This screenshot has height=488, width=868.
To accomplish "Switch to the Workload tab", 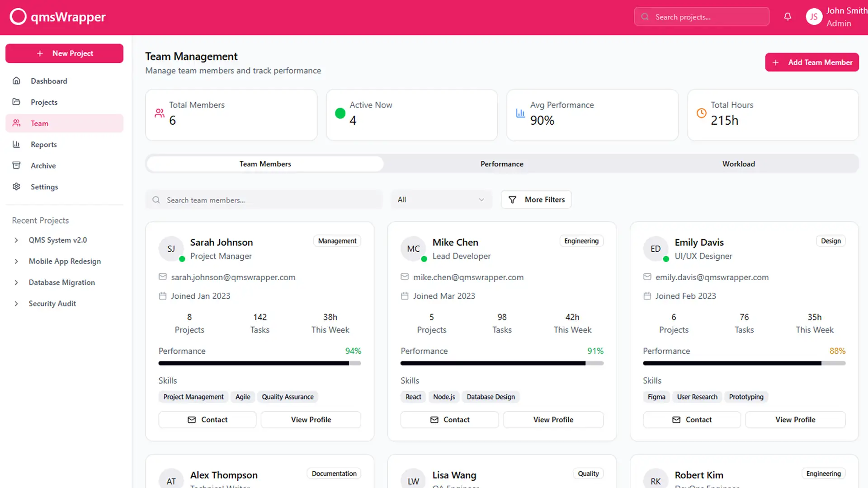I will 738,164.
